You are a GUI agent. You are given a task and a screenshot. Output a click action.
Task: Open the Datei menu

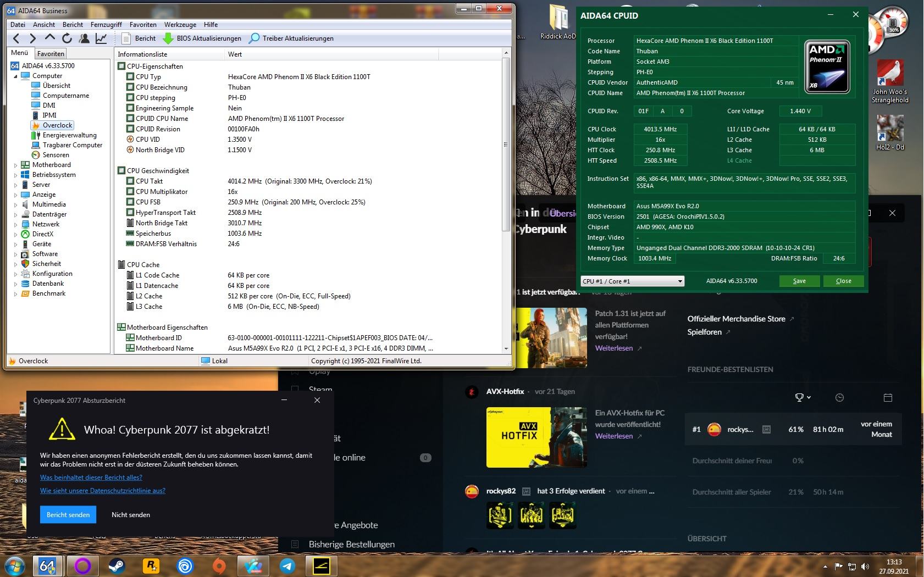(18, 24)
